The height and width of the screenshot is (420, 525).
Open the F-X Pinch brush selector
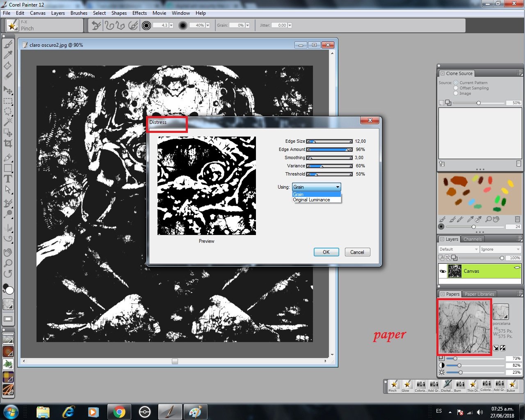pos(13,25)
